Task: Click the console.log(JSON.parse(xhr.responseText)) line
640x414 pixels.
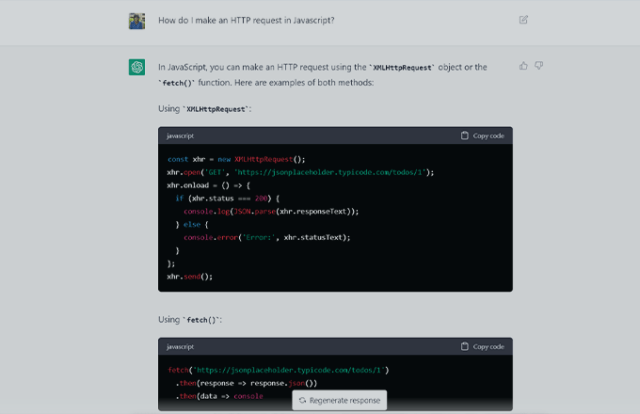Action: pos(271,211)
